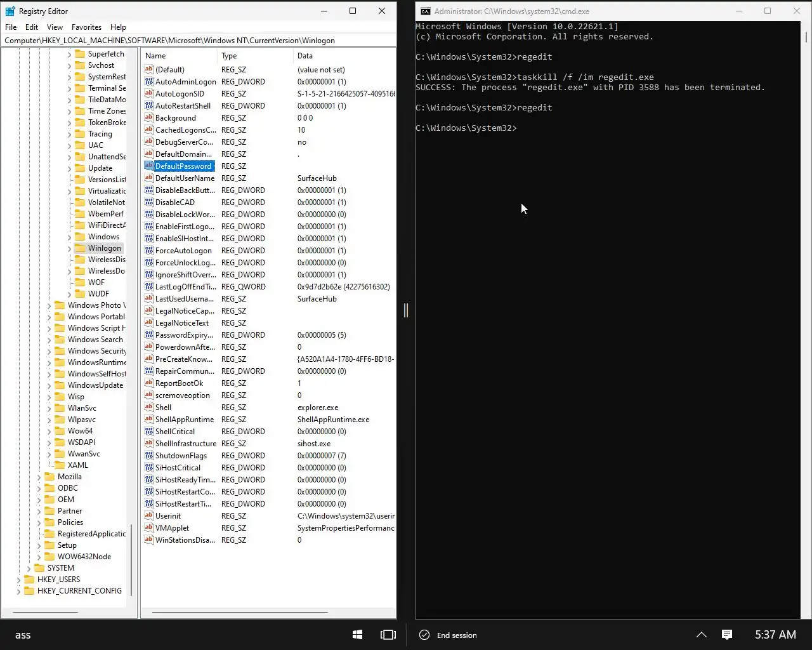812x650 pixels.
Task: Click the explorer.exe data cell
Action: (318, 407)
